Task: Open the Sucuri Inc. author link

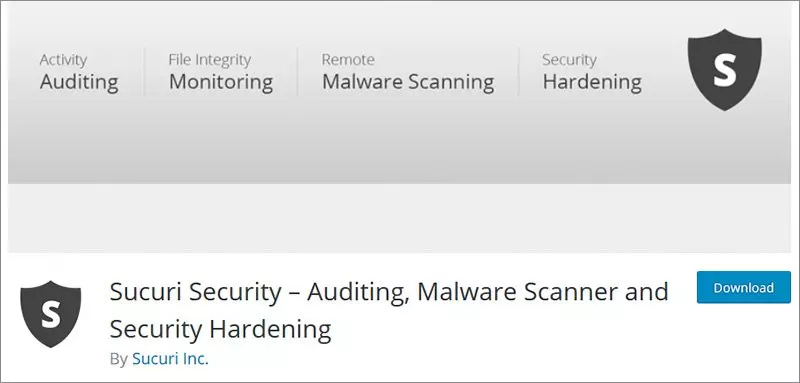Action: (170, 359)
